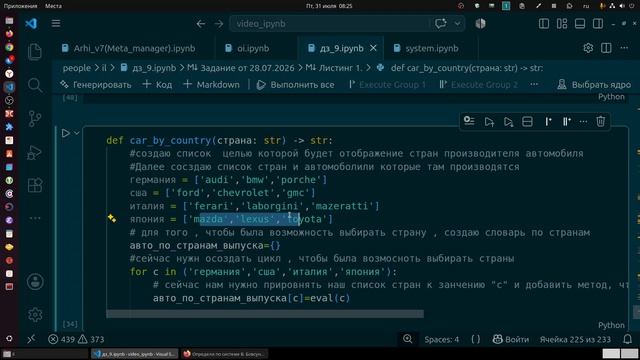Switch to oi.ipynb tab
This screenshot has width=640, height=360.
247,48
